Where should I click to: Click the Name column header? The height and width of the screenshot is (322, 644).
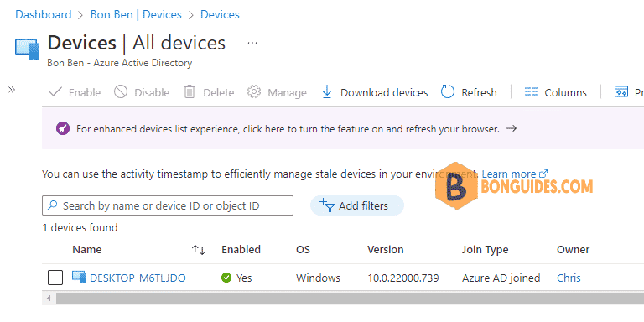click(87, 249)
